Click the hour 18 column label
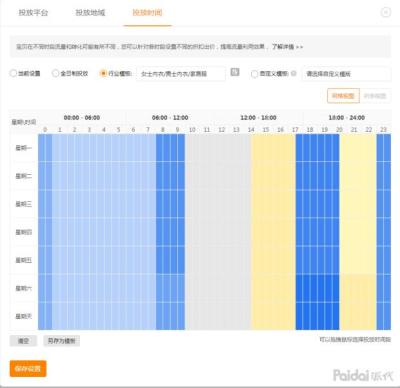Image resolution: width=400 pixels, height=388 pixels. point(310,130)
